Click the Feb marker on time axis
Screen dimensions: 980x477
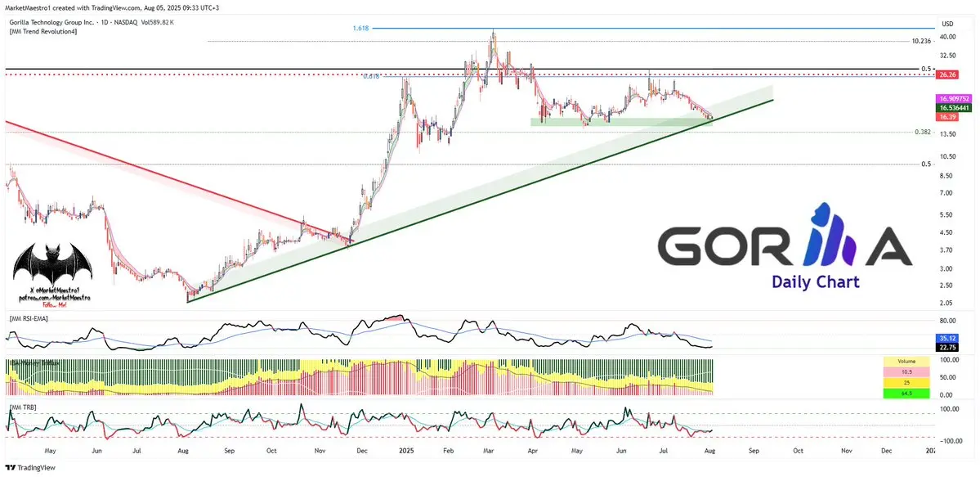[448, 450]
